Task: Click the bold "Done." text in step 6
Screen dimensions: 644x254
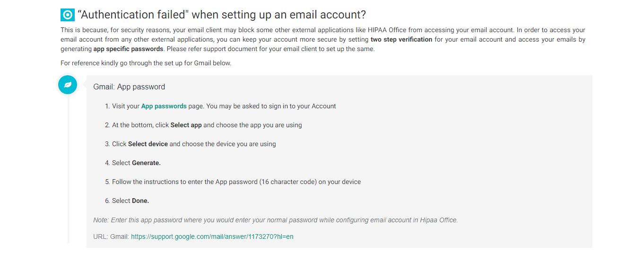Action: click(140, 201)
